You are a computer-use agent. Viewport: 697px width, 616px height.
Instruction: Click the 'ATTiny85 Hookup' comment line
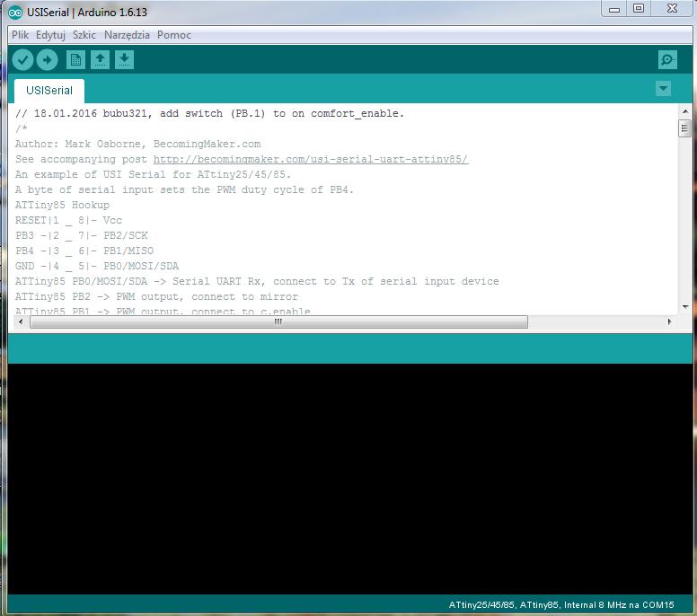[x=62, y=205]
